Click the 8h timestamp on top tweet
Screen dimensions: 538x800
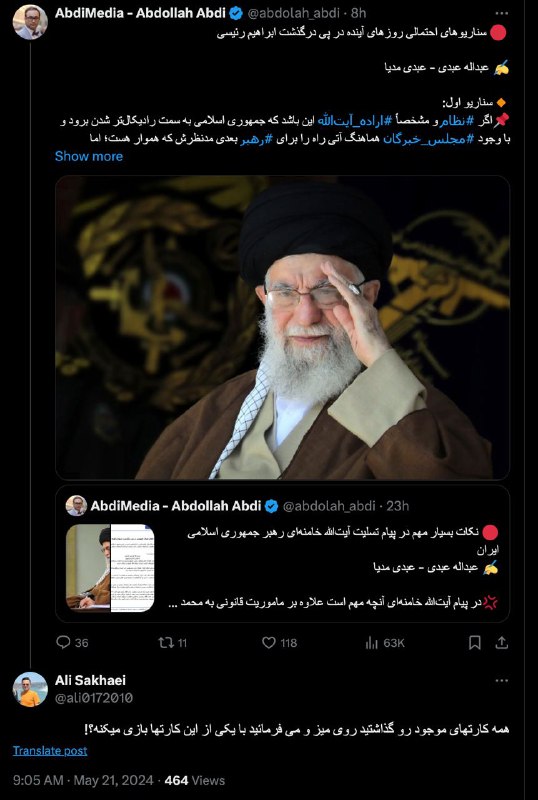pyautogui.click(x=358, y=13)
